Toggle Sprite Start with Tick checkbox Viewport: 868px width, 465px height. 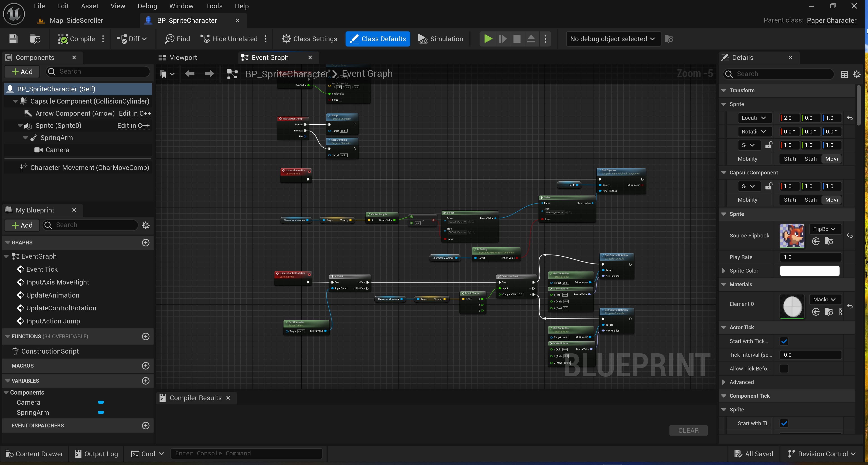[784, 423]
